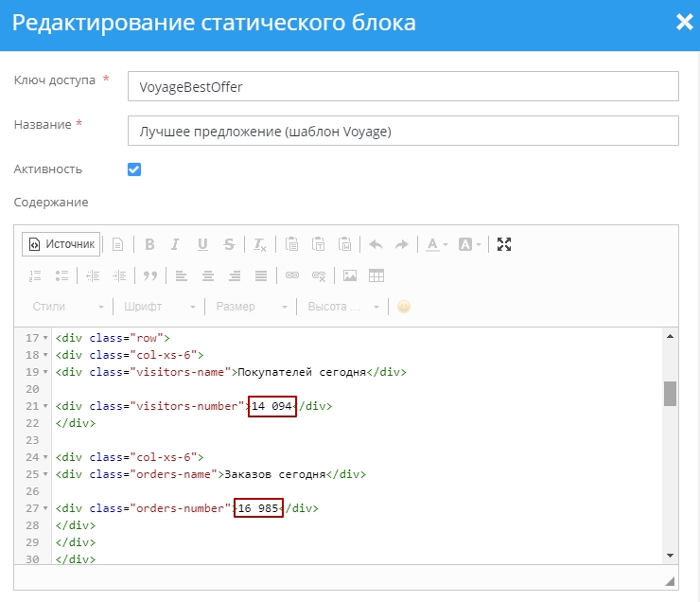Image resolution: width=700 pixels, height=602 pixels.
Task: Click the insert link icon
Action: pos(292,275)
